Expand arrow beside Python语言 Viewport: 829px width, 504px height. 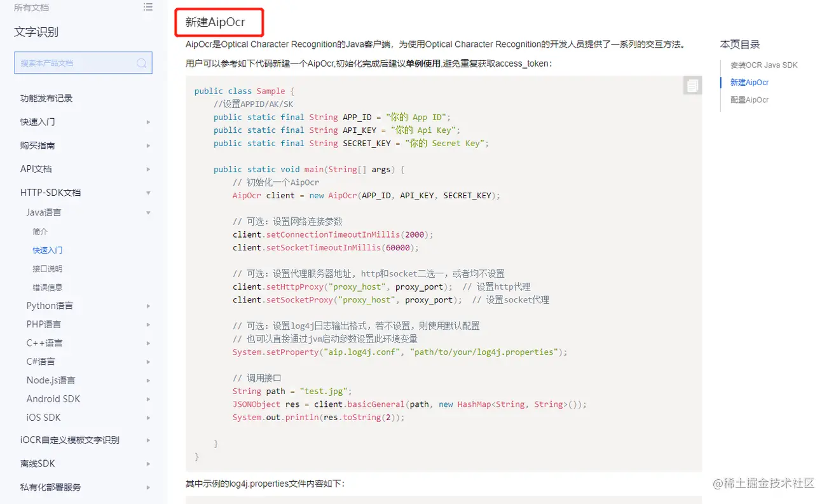(x=148, y=306)
